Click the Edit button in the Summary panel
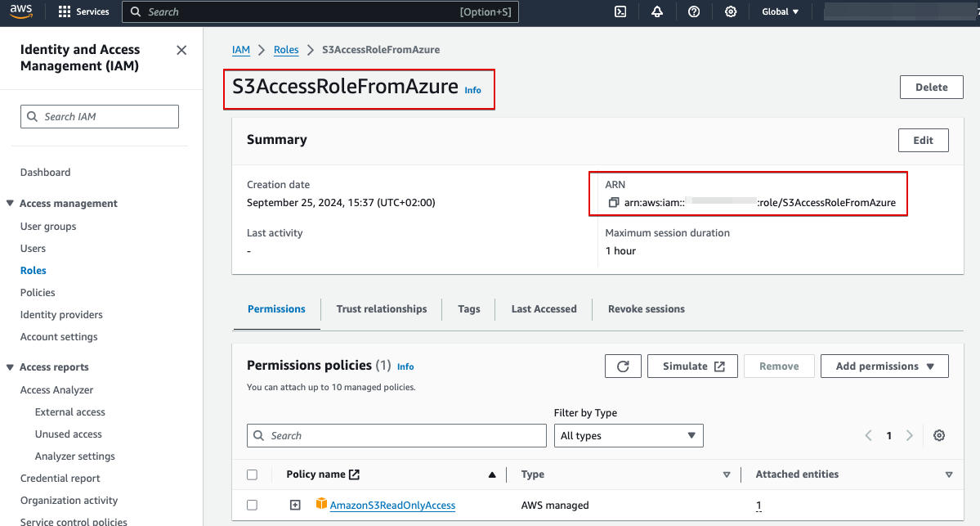The width and height of the screenshot is (980, 526). pos(923,140)
